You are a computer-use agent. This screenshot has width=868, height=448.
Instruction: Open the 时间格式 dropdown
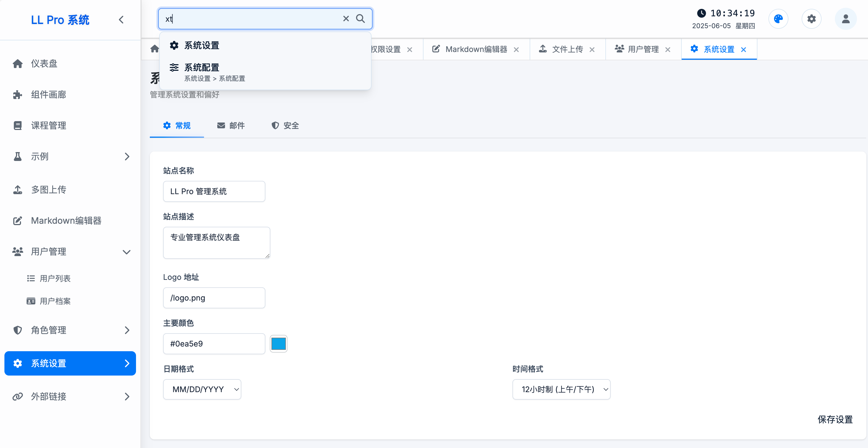tap(561, 389)
